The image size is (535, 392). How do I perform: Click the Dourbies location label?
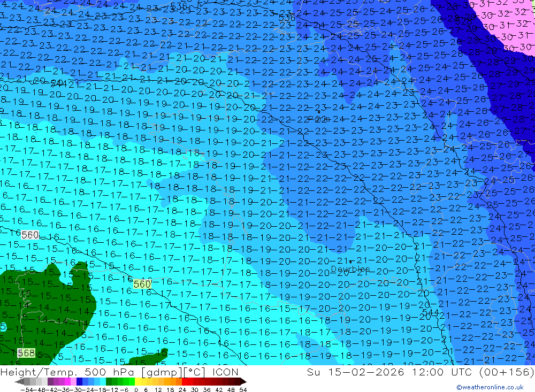350,269
